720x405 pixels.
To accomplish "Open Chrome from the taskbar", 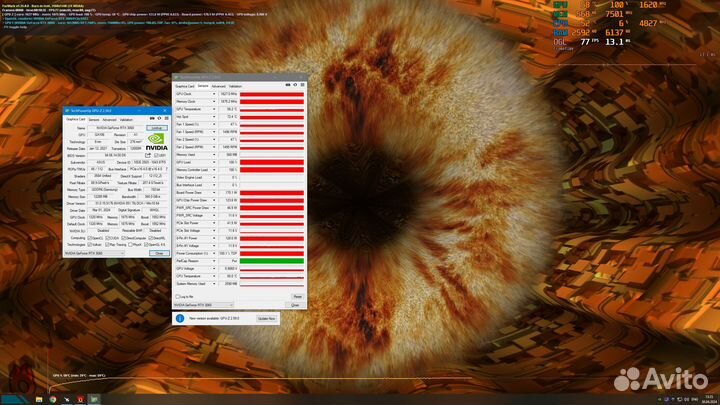I will tap(53, 399).
